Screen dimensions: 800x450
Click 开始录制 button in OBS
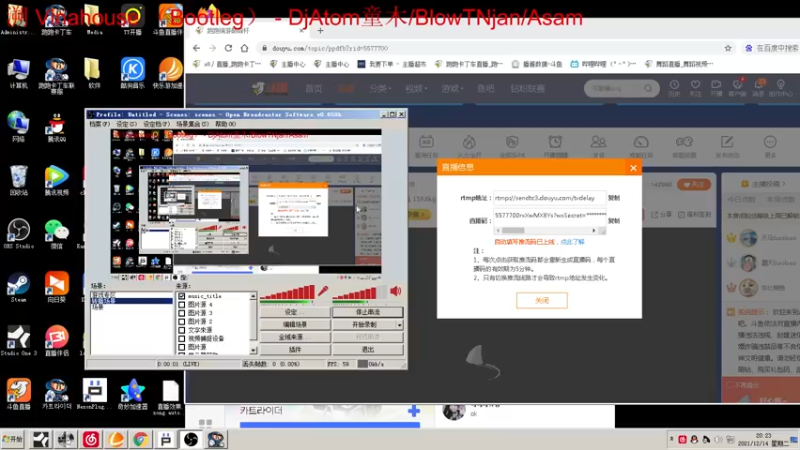pos(364,324)
